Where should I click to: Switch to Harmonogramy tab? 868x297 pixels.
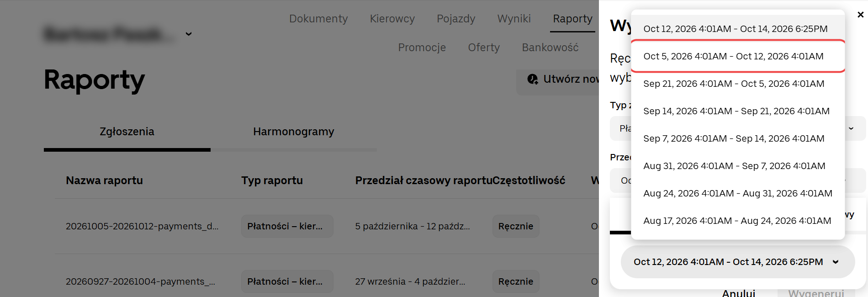click(294, 132)
